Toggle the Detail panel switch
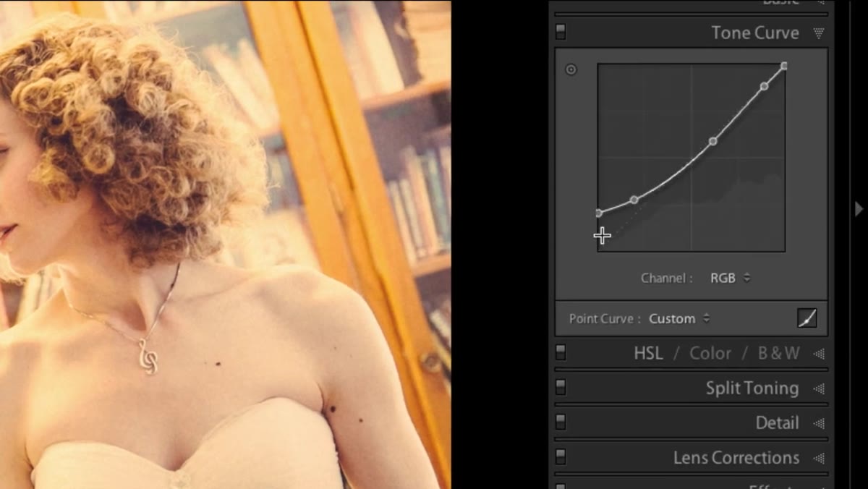Viewport: 868px width, 489px height. click(x=561, y=422)
